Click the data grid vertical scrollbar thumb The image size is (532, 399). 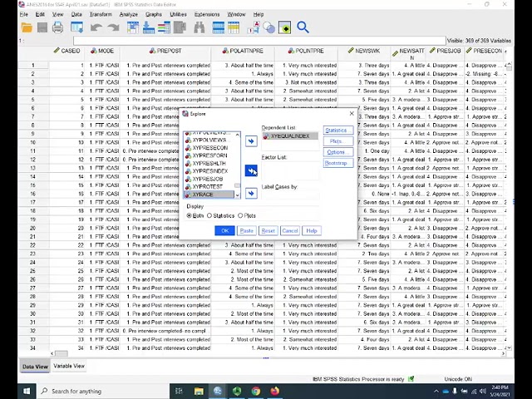[x=509, y=68]
